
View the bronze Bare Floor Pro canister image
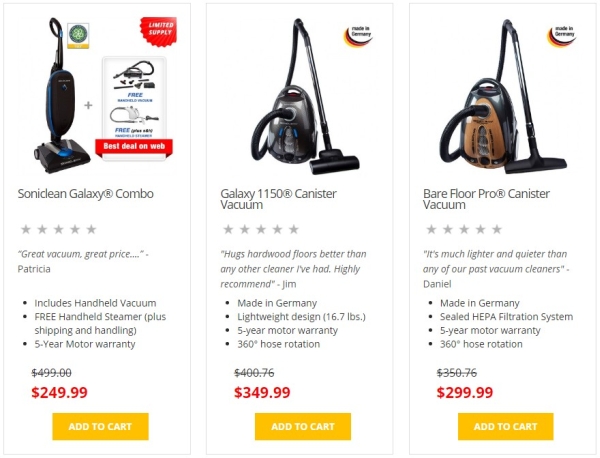(x=502, y=96)
